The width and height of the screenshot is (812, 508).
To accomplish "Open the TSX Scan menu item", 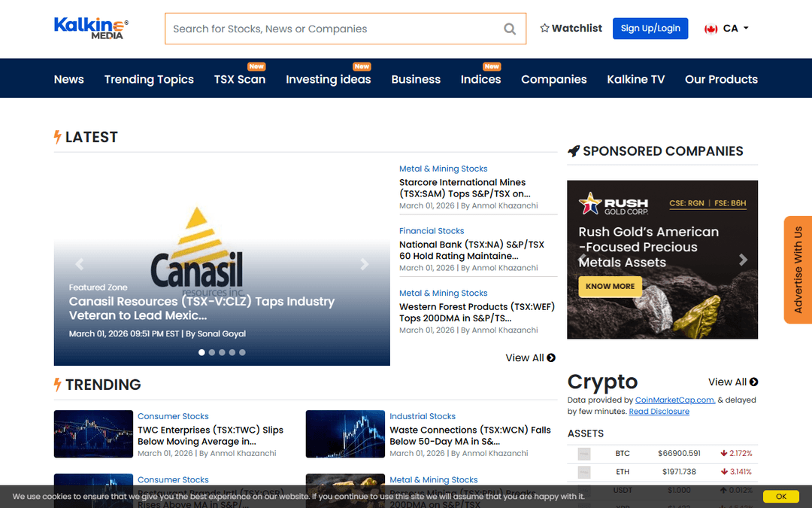I will tap(240, 79).
